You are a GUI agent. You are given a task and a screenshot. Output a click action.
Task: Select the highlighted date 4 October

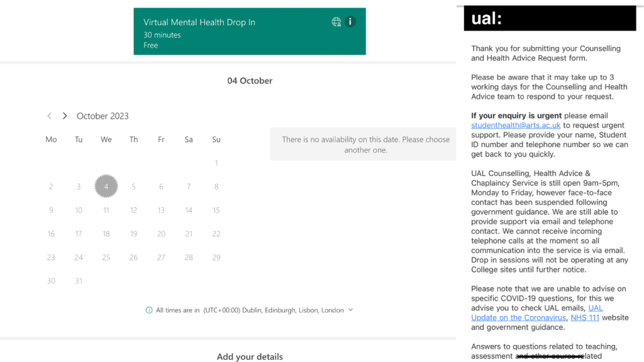click(106, 186)
